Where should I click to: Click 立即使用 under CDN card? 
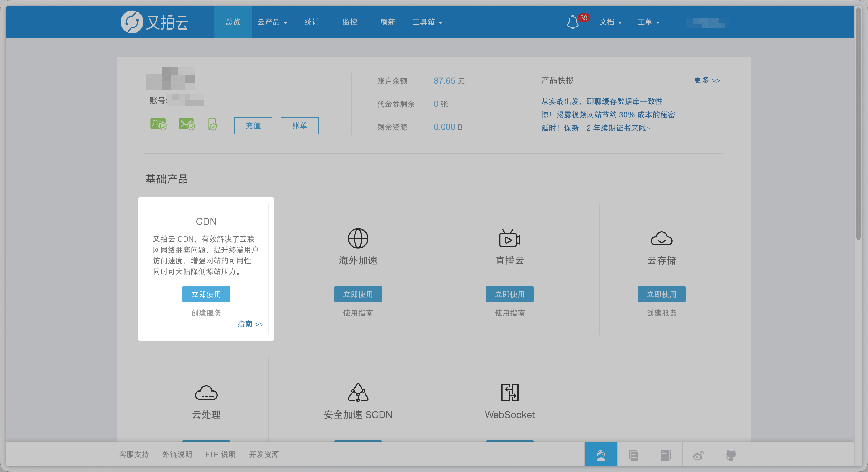click(x=206, y=294)
